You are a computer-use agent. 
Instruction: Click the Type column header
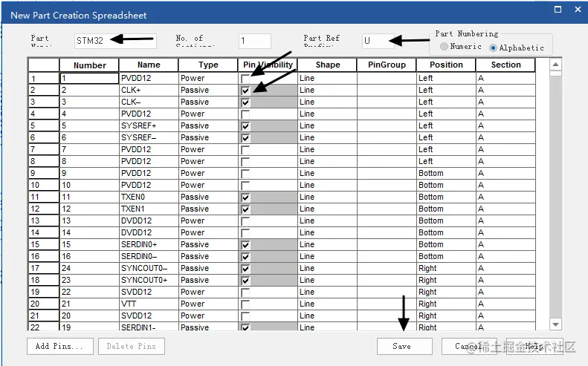point(208,65)
